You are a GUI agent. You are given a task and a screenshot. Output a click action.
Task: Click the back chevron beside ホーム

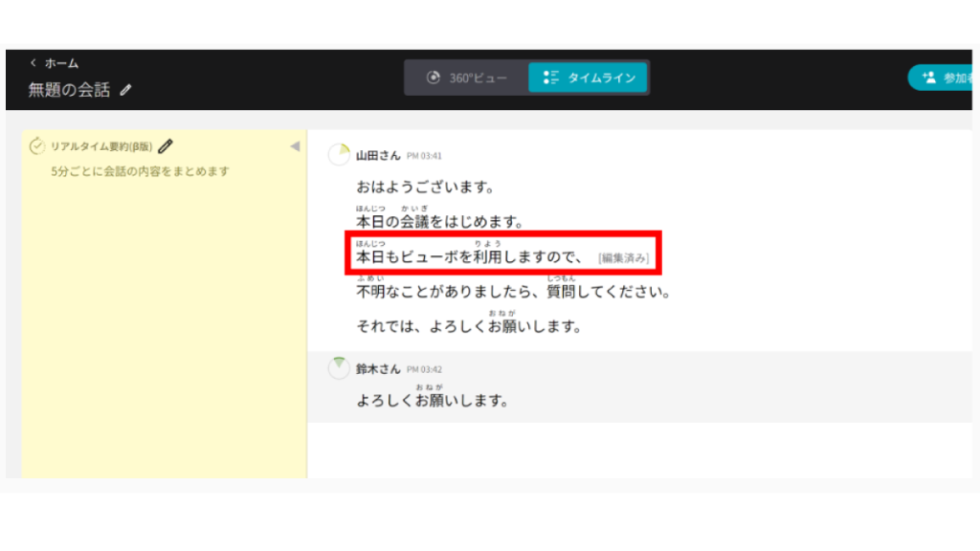[x=33, y=63]
